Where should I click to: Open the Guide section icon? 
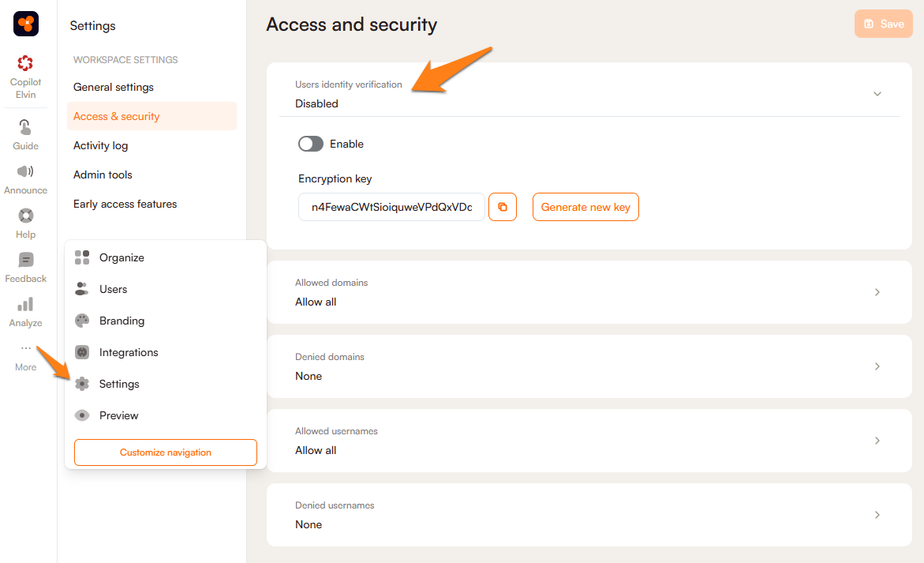(x=25, y=127)
